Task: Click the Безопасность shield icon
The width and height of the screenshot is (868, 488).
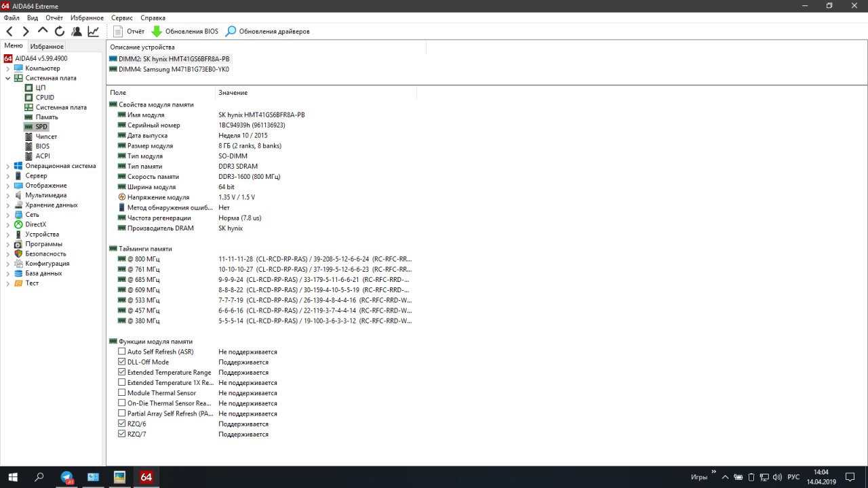Action: click(x=19, y=253)
